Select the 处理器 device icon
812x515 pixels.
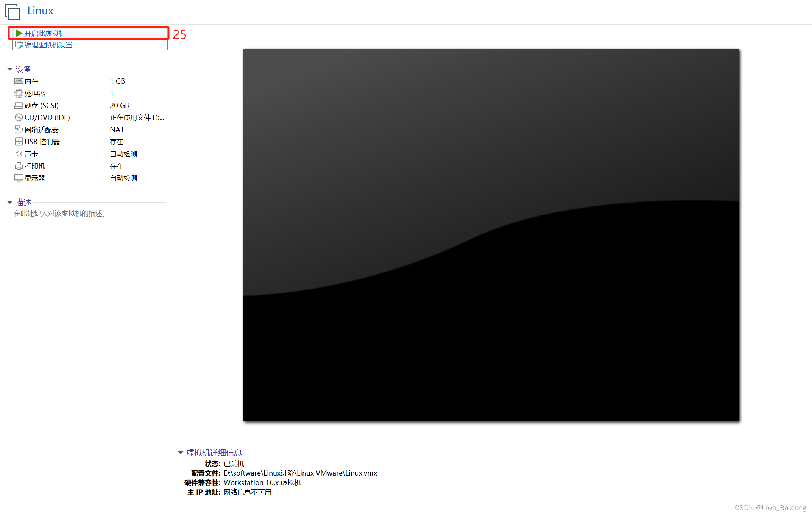(x=19, y=93)
